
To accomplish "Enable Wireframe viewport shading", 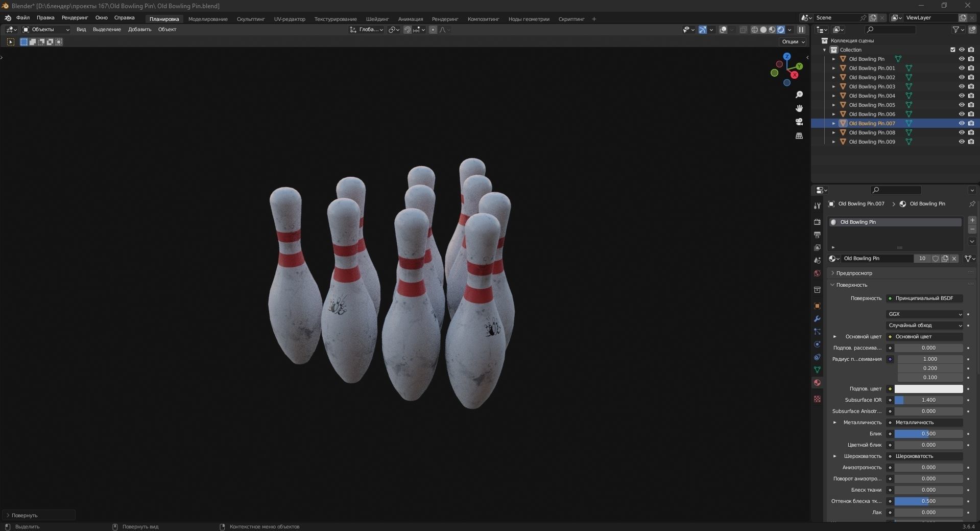I will (x=754, y=30).
